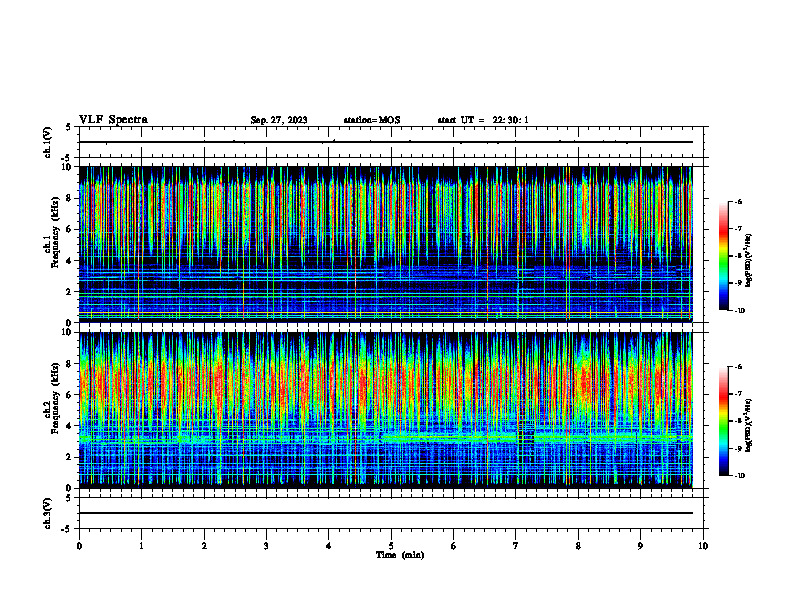Click the ch.2 spectrogram plot area
Viewport: 792px width, 612px height.
(x=386, y=410)
